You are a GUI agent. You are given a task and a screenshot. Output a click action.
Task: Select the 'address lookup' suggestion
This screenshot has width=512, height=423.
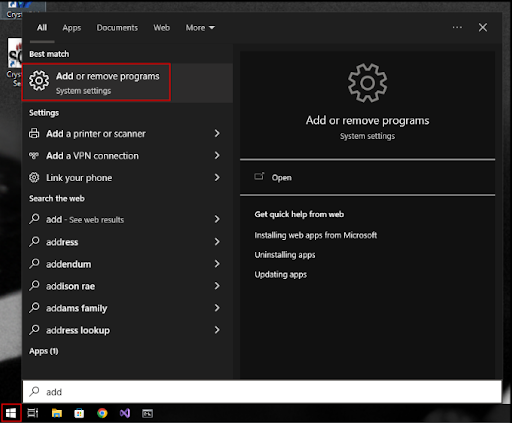(x=78, y=330)
